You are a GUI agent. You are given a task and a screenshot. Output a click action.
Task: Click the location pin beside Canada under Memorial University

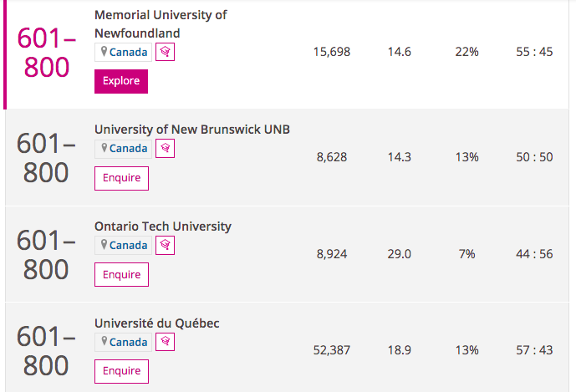(104, 52)
